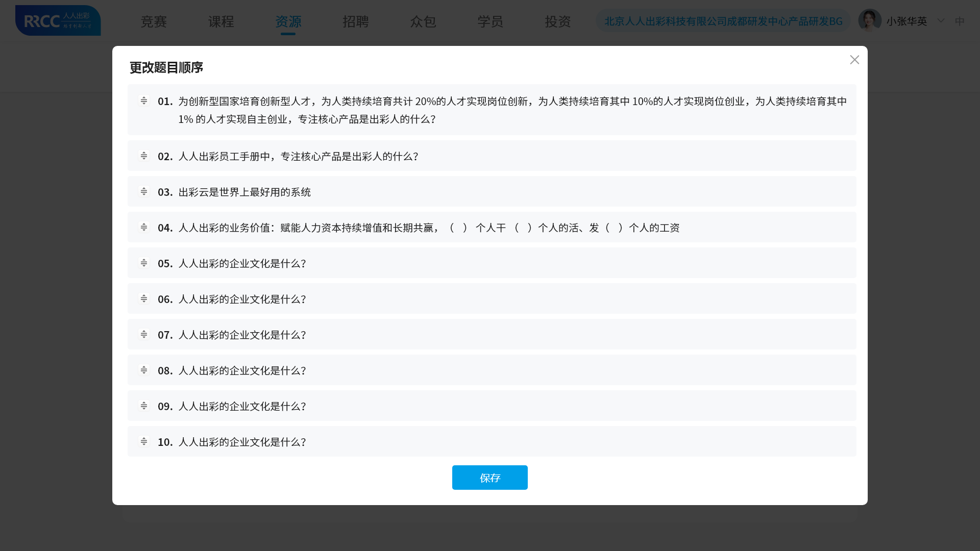
Task: Open the 竞赛 navigation tab
Action: point(154,21)
